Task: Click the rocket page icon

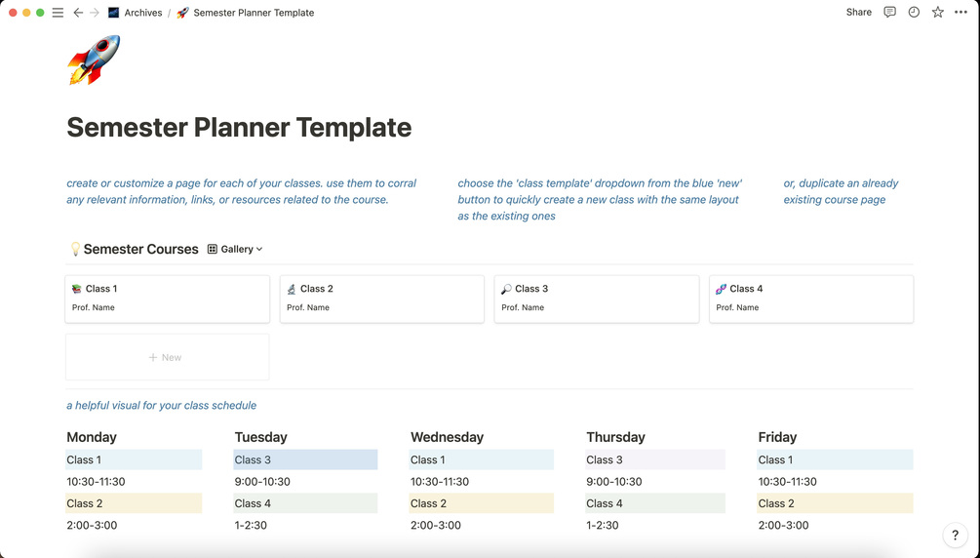Action: click(94, 60)
